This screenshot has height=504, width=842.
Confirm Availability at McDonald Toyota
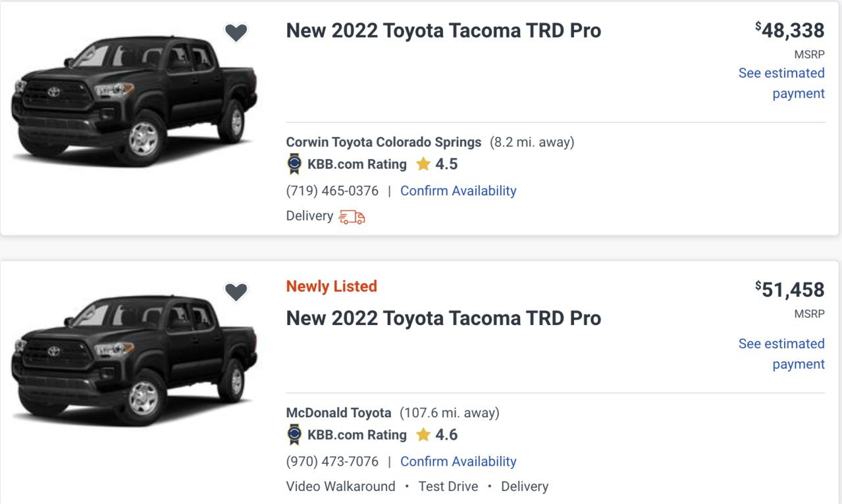click(458, 461)
